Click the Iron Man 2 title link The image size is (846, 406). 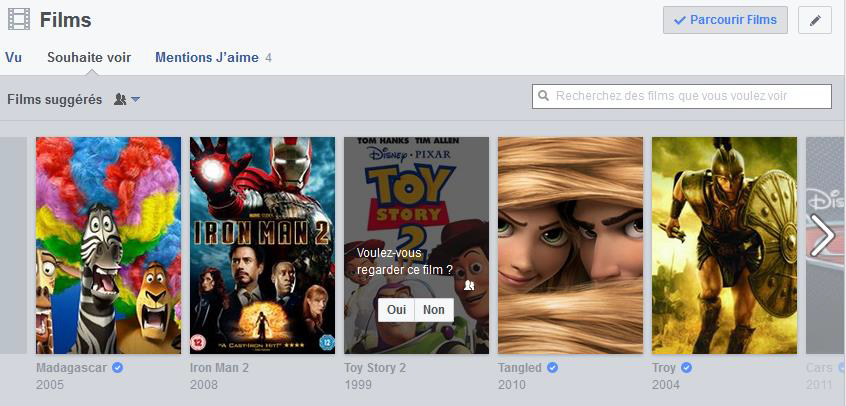click(x=219, y=368)
